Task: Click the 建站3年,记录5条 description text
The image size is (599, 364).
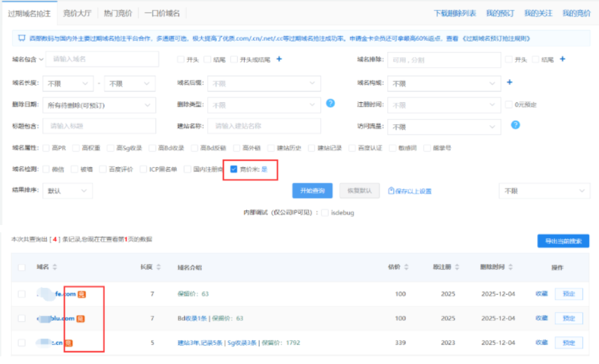Action: [200, 343]
